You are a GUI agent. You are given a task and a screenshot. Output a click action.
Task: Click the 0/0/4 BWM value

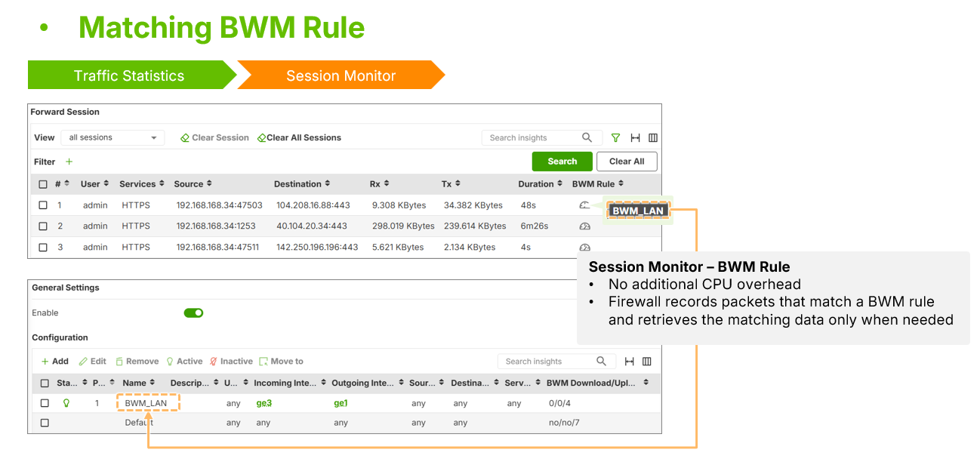559,403
